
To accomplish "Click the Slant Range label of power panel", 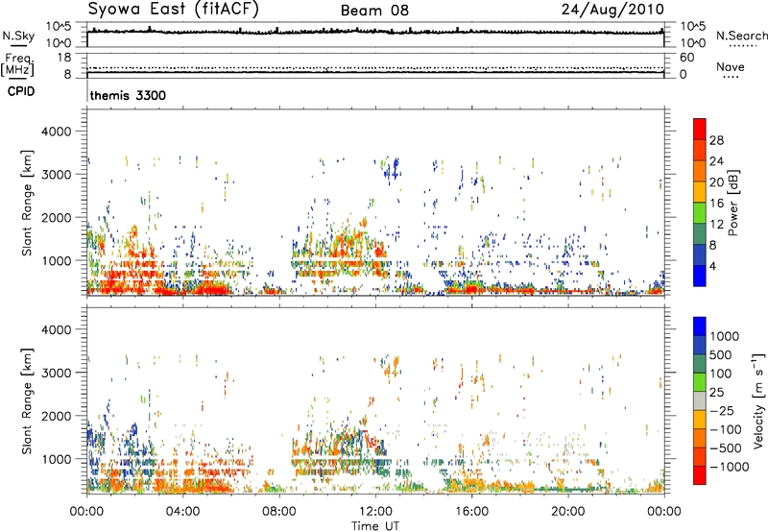I will [x=27, y=203].
